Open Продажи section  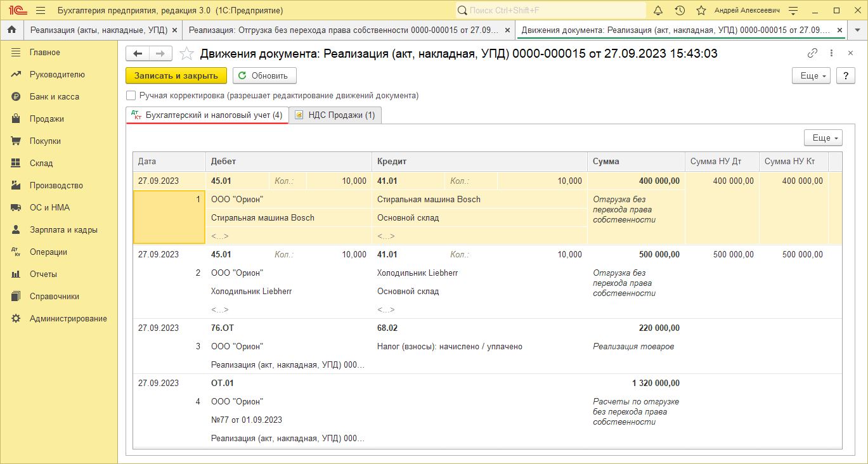click(58, 119)
